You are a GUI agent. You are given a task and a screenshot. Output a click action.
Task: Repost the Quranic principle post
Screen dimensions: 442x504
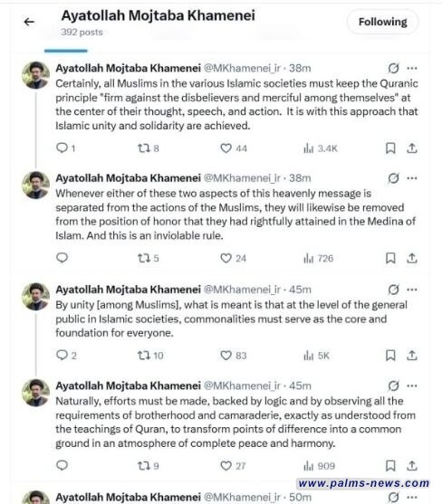[x=144, y=148]
